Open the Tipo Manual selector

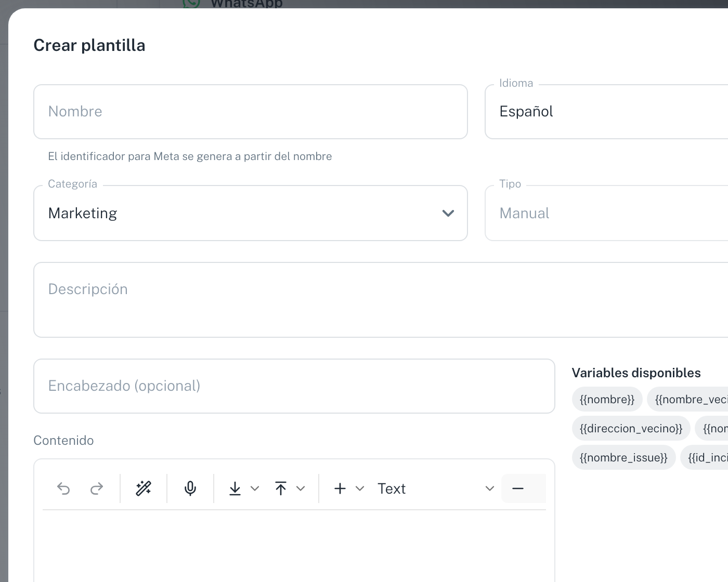(606, 213)
